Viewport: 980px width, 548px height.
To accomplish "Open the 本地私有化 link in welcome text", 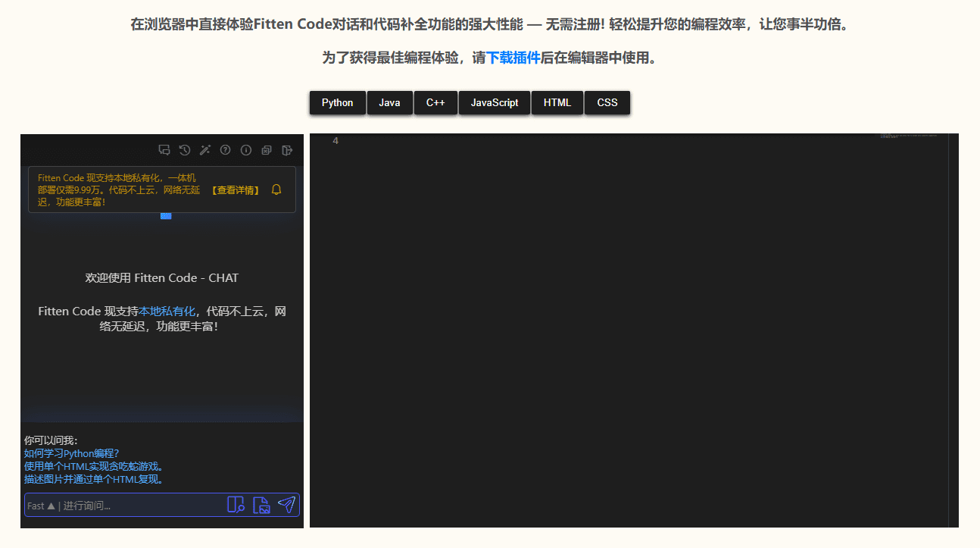I will pos(167,311).
